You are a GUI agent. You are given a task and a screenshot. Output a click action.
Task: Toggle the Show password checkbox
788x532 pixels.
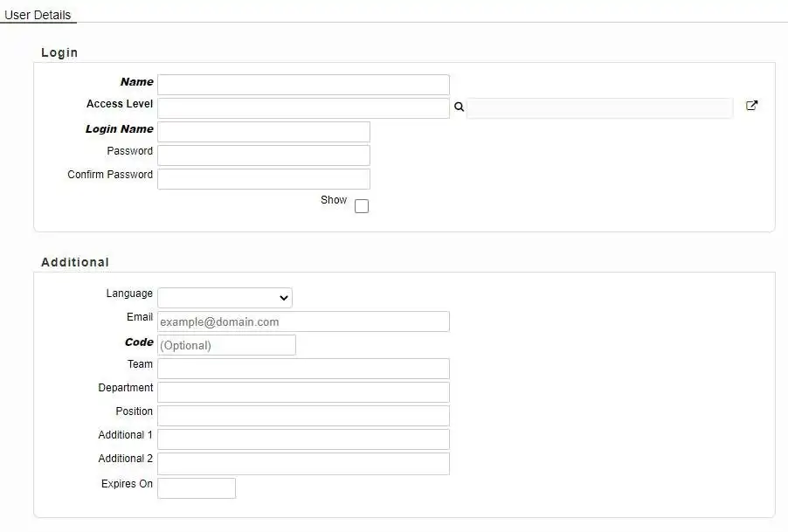point(362,206)
